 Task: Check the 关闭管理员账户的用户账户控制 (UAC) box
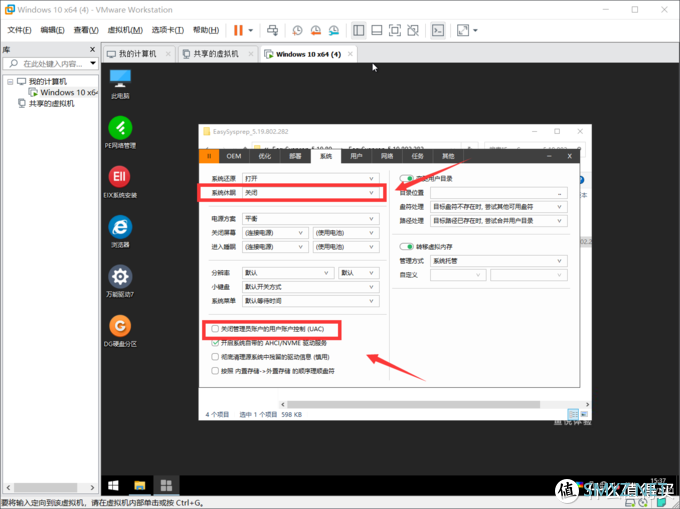click(215, 329)
